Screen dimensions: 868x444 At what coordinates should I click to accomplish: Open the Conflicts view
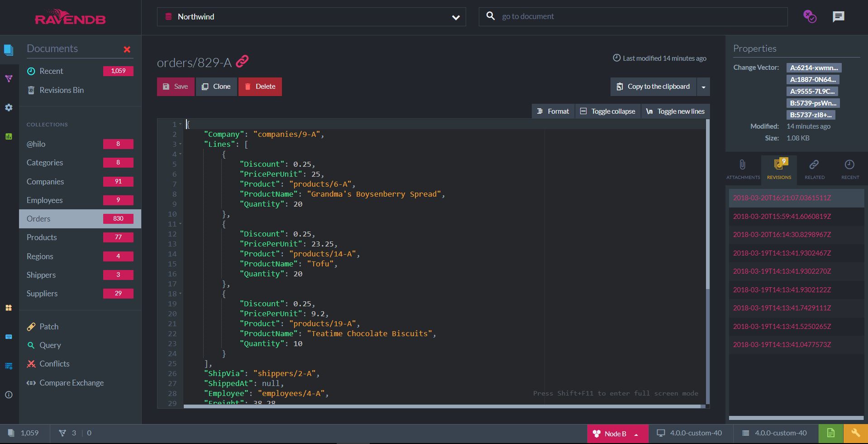[80, 364]
